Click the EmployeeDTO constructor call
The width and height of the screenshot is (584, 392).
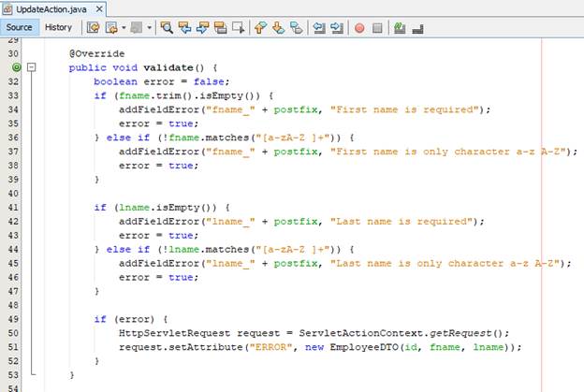tap(419, 347)
